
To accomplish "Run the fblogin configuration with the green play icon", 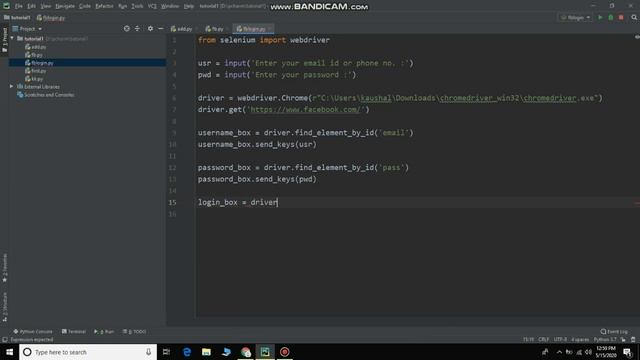I will pyautogui.click(x=600, y=18).
